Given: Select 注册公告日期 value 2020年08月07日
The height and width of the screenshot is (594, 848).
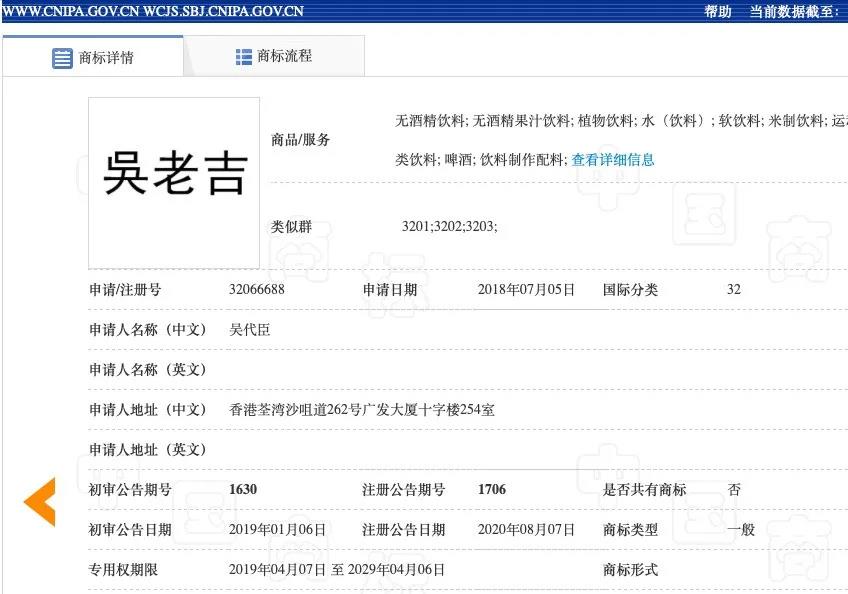Looking at the screenshot, I should pyautogui.click(x=526, y=529).
